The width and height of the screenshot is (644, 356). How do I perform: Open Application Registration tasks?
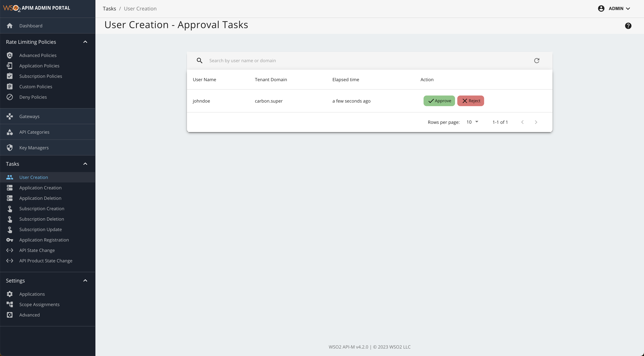[x=44, y=240]
